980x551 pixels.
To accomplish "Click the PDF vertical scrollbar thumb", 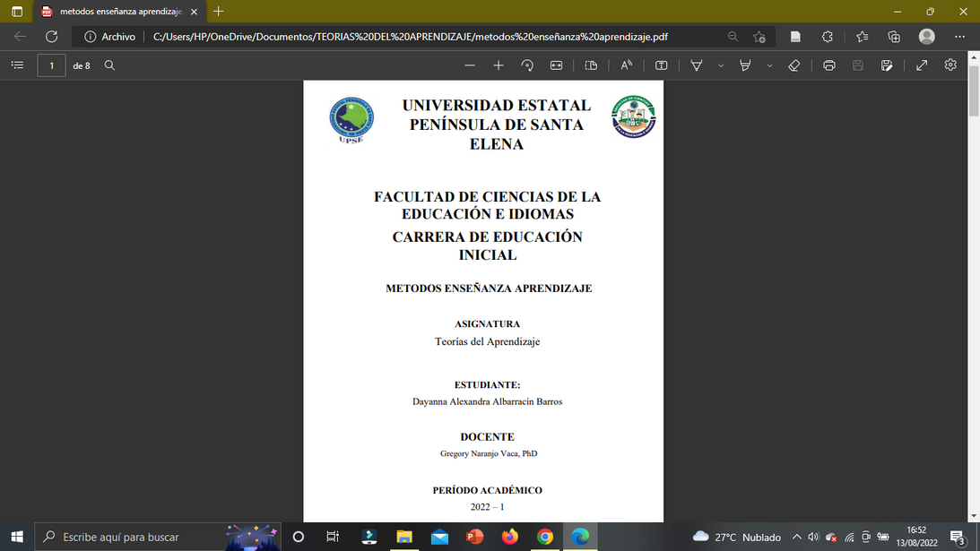I will pyautogui.click(x=974, y=90).
